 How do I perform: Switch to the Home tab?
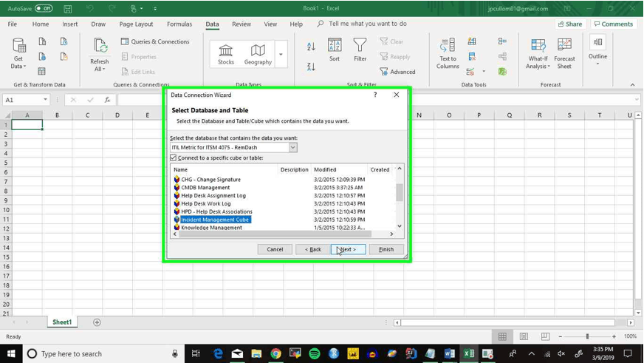pyautogui.click(x=41, y=24)
